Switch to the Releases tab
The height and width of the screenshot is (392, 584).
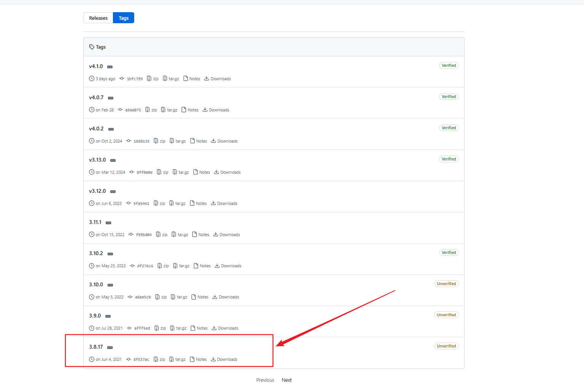(x=98, y=18)
